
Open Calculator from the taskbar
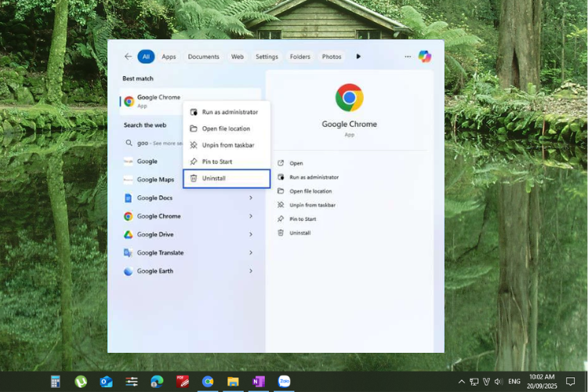tap(56, 382)
